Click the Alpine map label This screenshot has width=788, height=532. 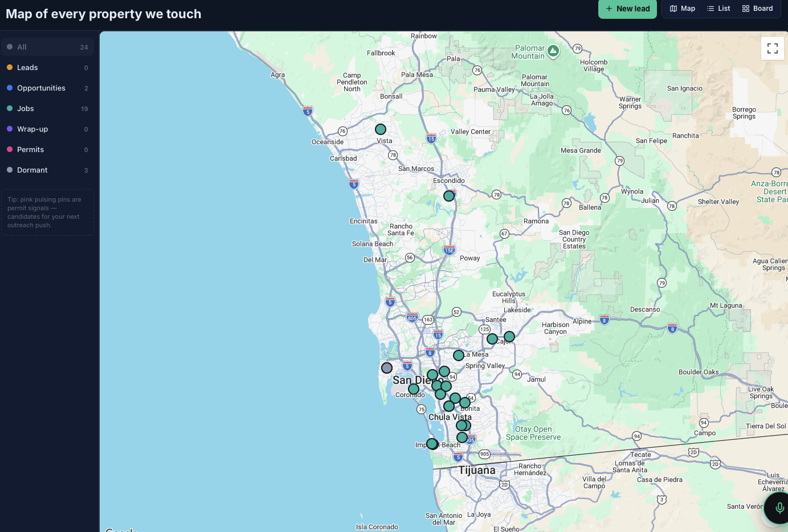[x=582, y=321]
